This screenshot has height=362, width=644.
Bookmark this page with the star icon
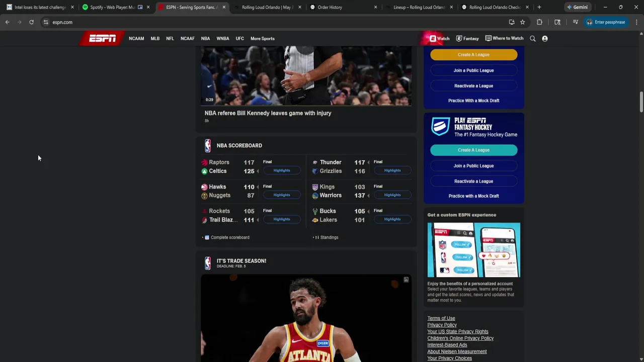click(x=522, y=22)
